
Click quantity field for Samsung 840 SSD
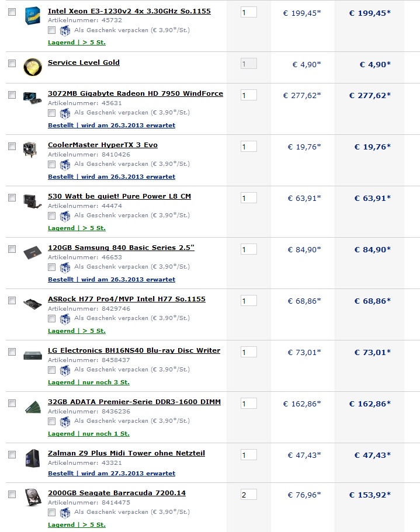249,249
